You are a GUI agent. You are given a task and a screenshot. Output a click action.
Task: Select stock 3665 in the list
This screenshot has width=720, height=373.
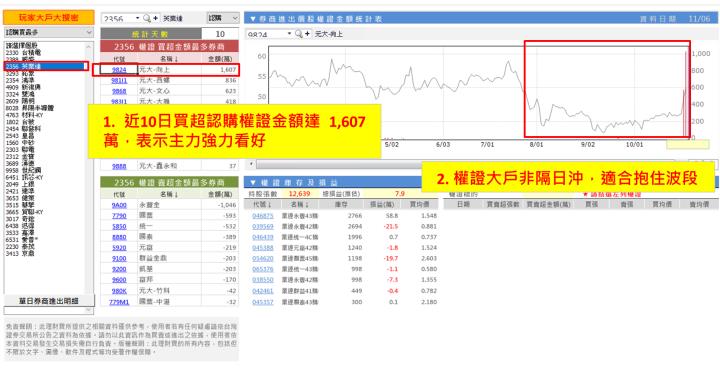[x=45, y=212]
